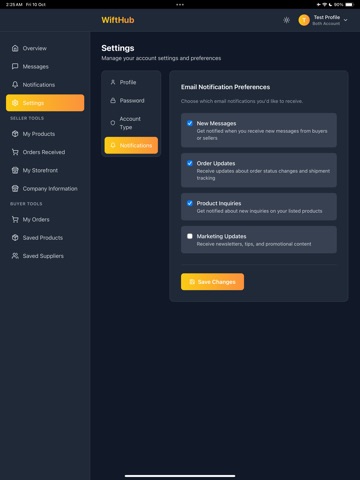Screen dimensions: 360x480
Task: Uncheck the Product Inquiries checkbox
Action: (x=190, y=203)
